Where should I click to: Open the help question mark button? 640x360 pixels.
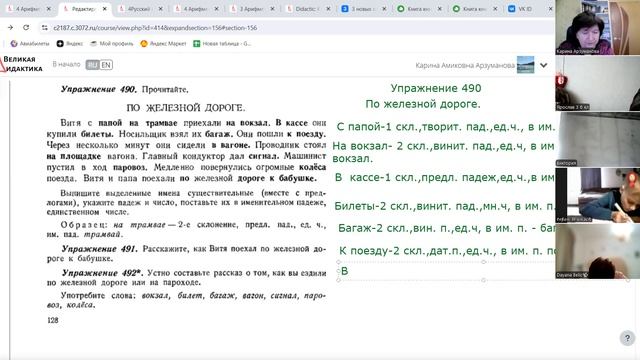[627, 338]
